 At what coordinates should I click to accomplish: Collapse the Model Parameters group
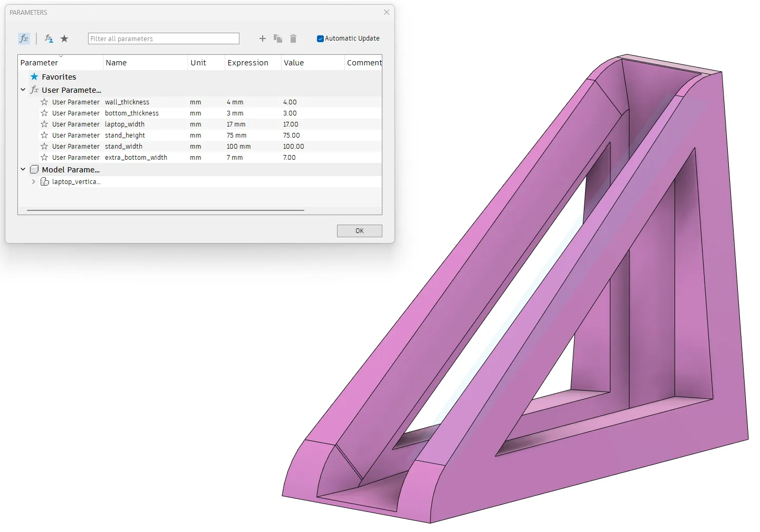(23, 169)
